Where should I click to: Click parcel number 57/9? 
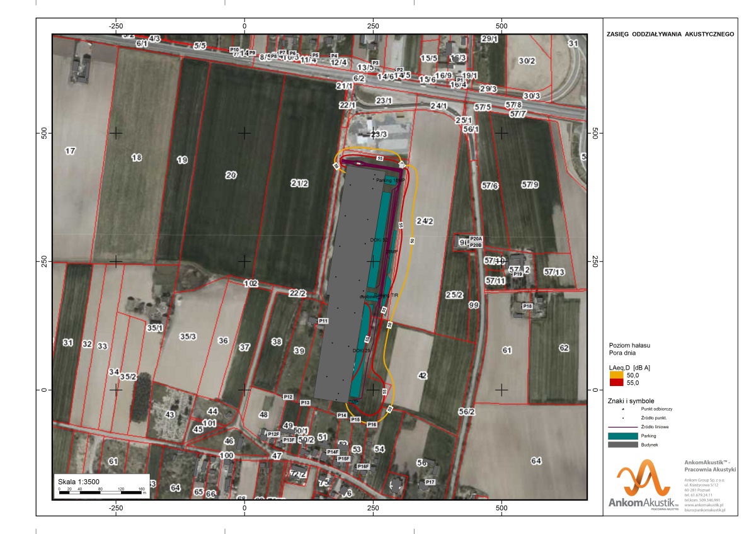point(530,185)
